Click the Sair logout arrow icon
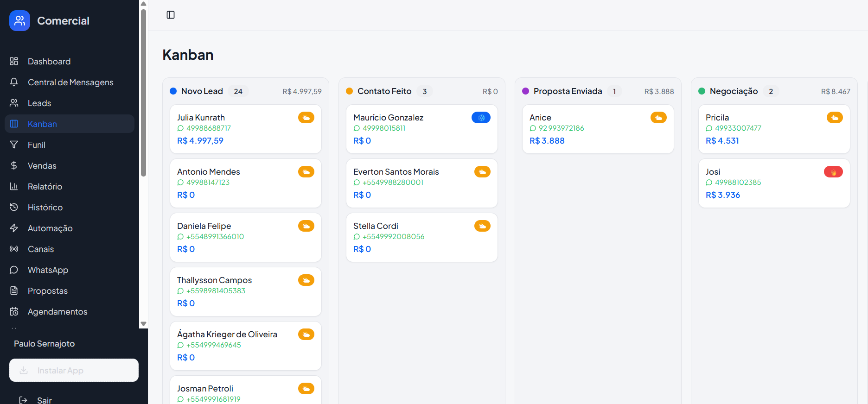868x404 pixels. (23, 400)
